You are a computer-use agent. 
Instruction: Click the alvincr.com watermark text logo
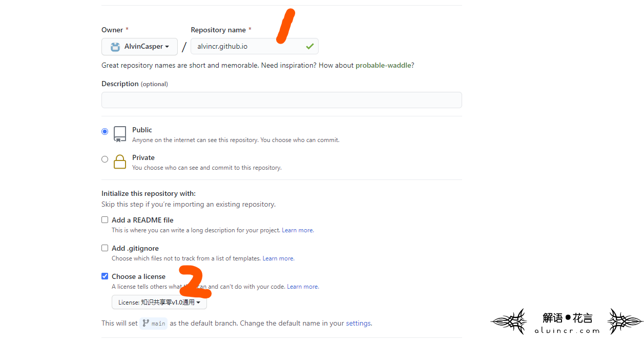click(x=567, y=331)
